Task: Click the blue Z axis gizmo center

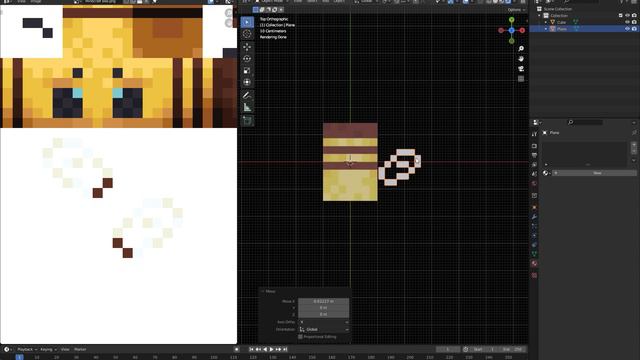Action: click(x=511, y=30)
